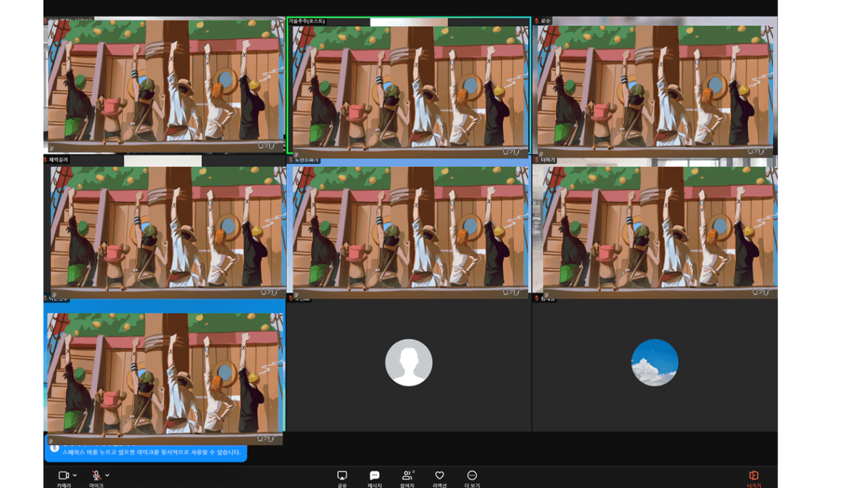
Task: Click the 로수 name label
Action: (543, 21)
